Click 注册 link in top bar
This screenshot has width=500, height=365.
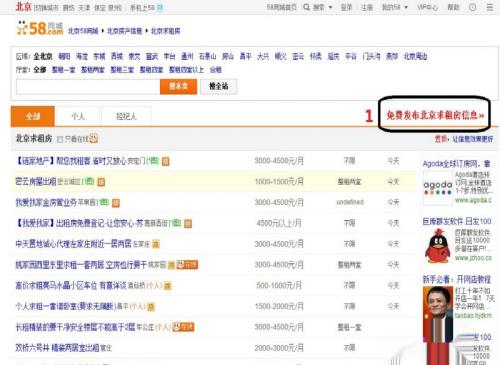[x=367, y=7]
